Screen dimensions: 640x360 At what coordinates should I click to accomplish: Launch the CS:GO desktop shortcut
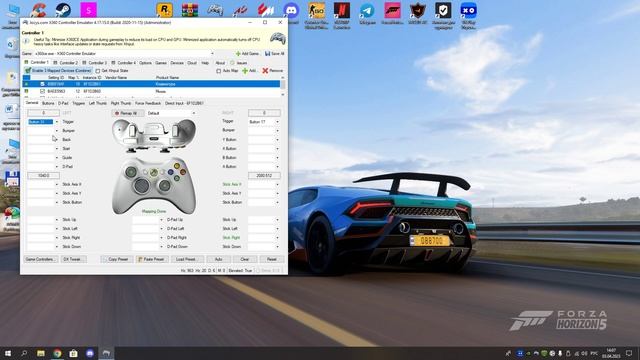click(x=316, y=10)
